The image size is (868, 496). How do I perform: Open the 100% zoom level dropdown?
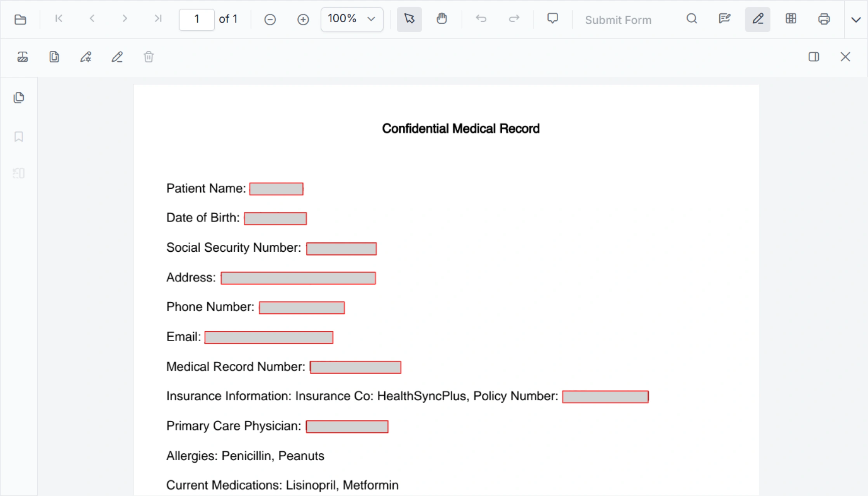click(352, 19)
